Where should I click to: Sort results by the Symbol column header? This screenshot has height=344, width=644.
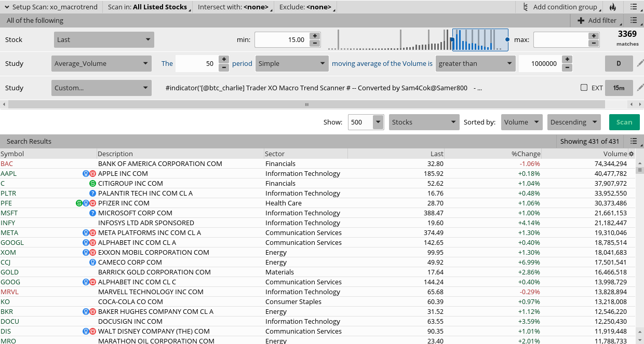pyautogui.click(x=48, y=154)
